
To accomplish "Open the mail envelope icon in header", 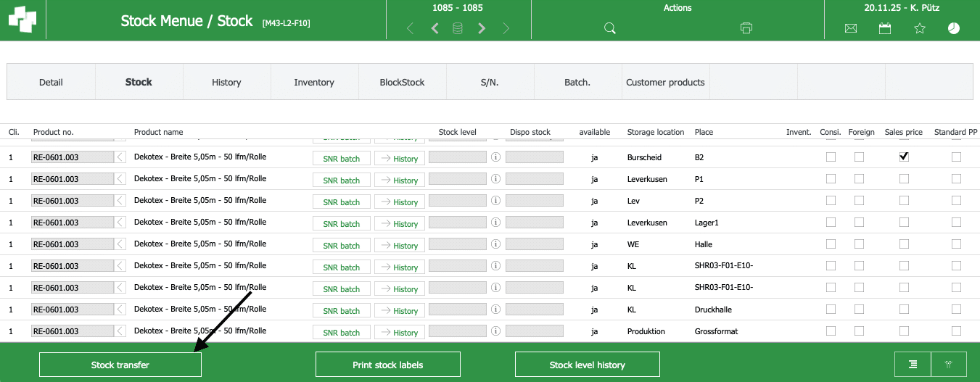I will (851, 28).
